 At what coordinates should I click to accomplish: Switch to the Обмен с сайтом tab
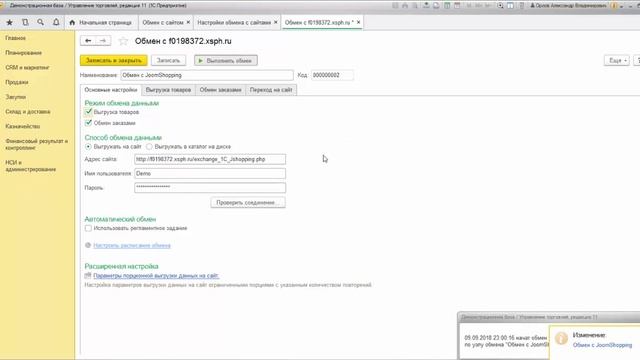(163, 22)
